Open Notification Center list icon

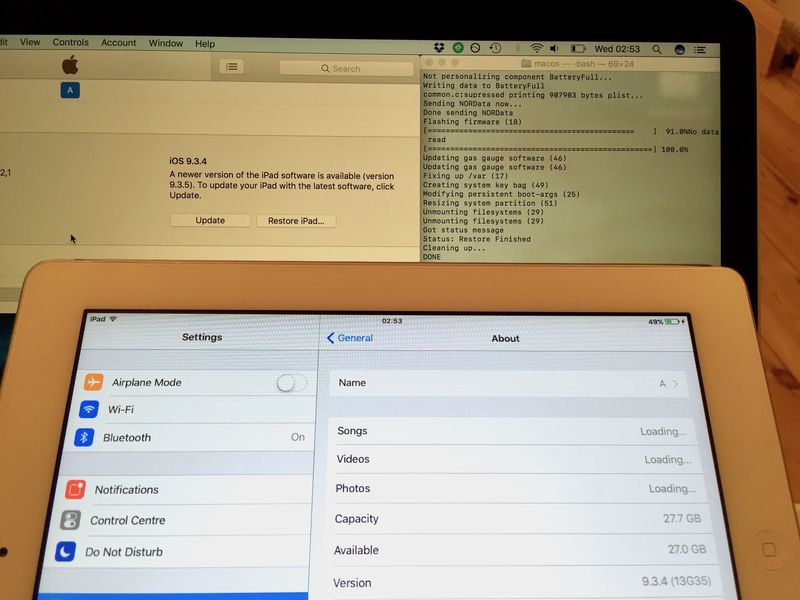(700, 50)
